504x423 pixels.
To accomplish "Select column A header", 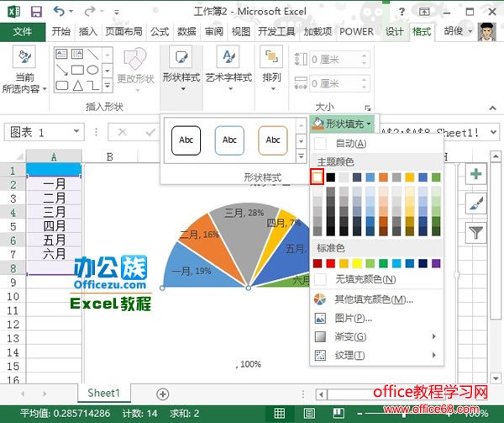I will pyautogui.click(x=54, y=156).
